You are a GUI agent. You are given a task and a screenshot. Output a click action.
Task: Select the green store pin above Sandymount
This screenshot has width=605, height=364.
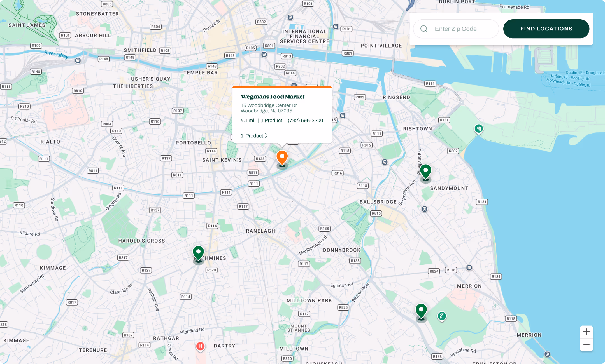click(x=425, y=172)
